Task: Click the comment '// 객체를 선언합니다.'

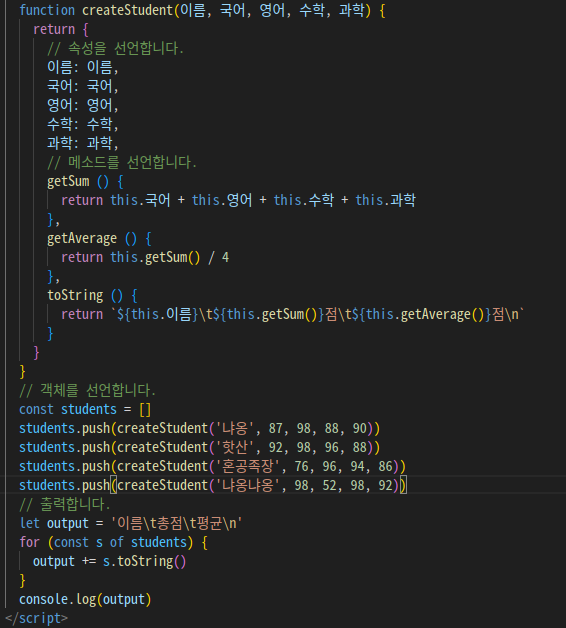Action: pos(87,390)
